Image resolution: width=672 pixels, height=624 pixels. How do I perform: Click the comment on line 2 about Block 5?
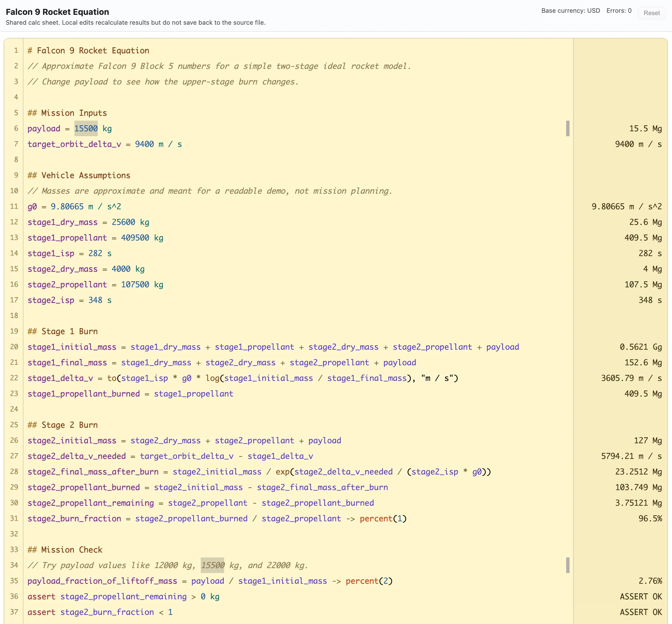219,66
